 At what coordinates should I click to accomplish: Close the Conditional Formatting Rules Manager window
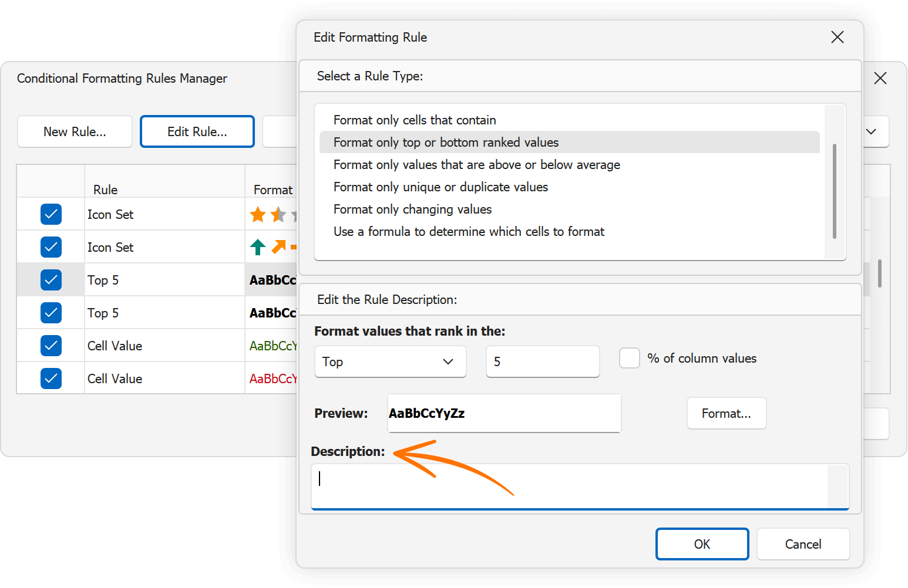point(880,79)
